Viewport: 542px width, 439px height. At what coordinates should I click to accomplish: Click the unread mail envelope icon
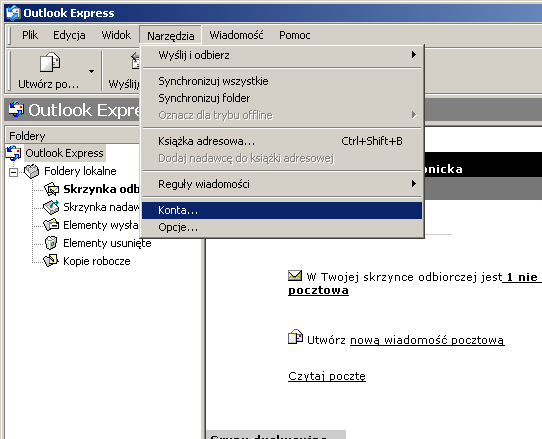295,275
